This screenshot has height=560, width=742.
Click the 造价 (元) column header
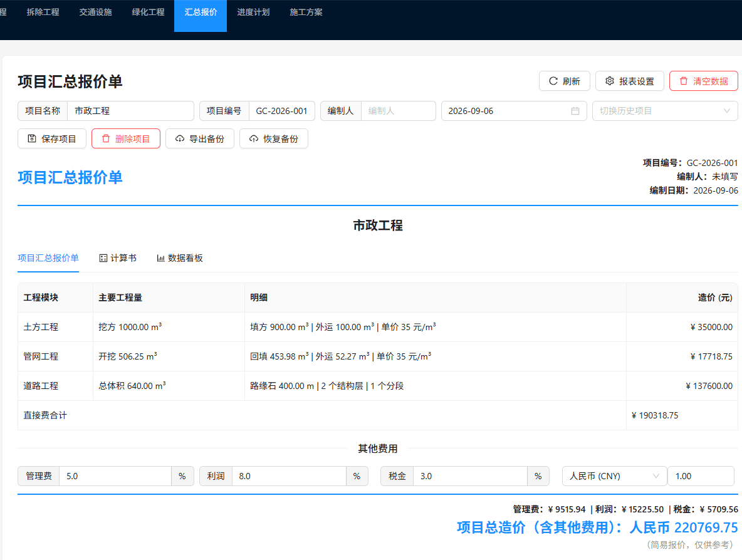(x=682, y=298)
